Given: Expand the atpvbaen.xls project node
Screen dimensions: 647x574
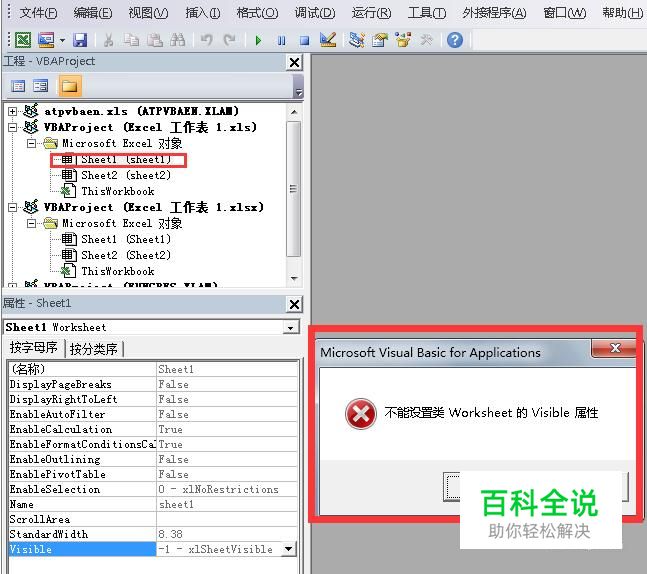Looking at the screenshot, I should (13, 111).
